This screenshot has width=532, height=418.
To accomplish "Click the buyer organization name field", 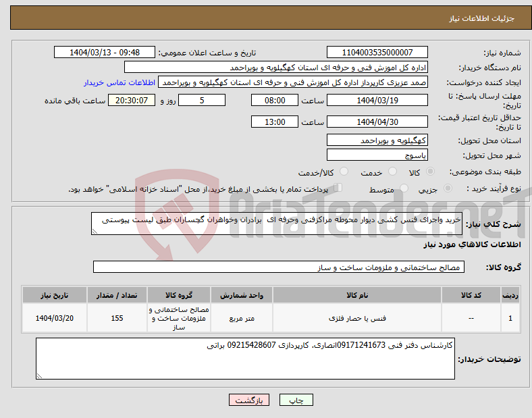I will coord(276,67).
